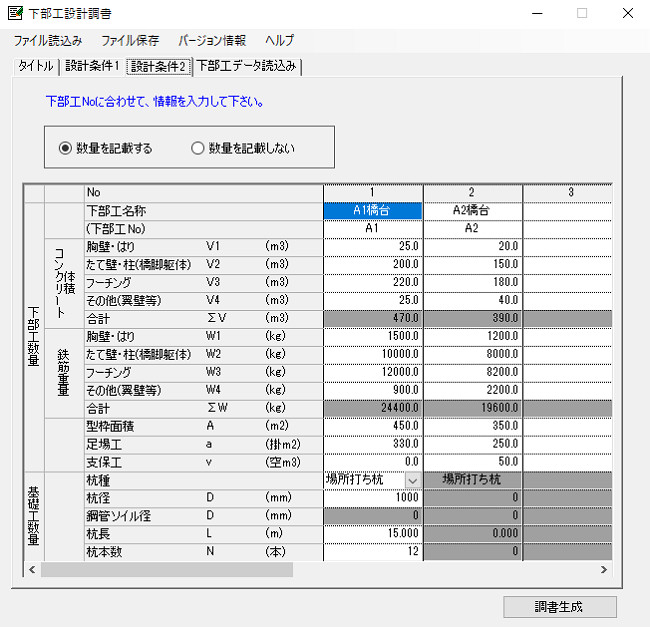Click W2 value 8000.0 cell

point(473,354)
